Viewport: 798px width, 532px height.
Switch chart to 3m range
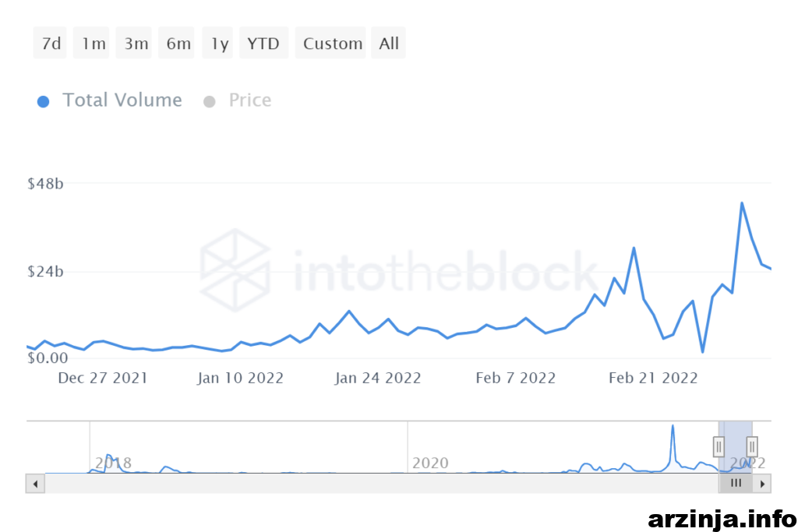[134, 43]
